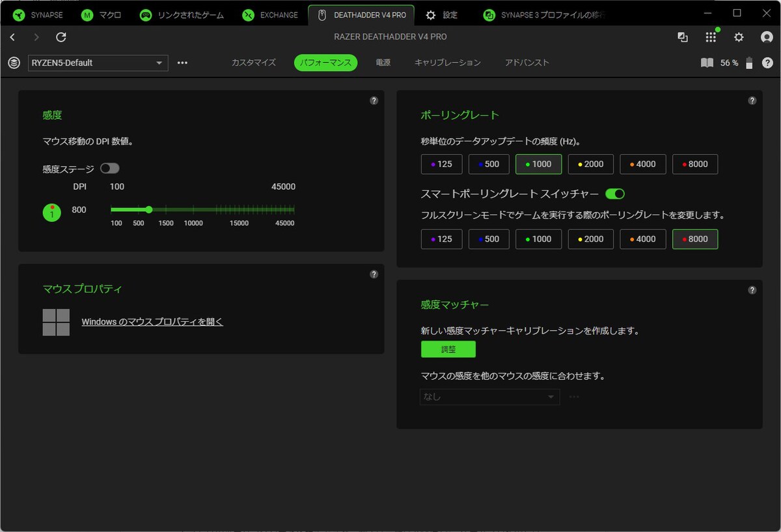Viewport: 781px width, 532px height.
Task: Open the user account icon
Action: coord(767,37)
